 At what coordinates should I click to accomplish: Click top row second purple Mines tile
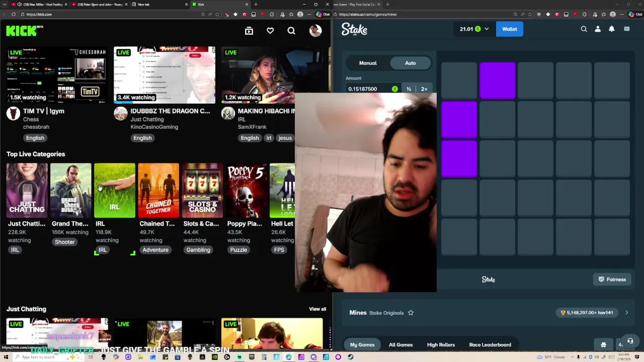[498, 80]
